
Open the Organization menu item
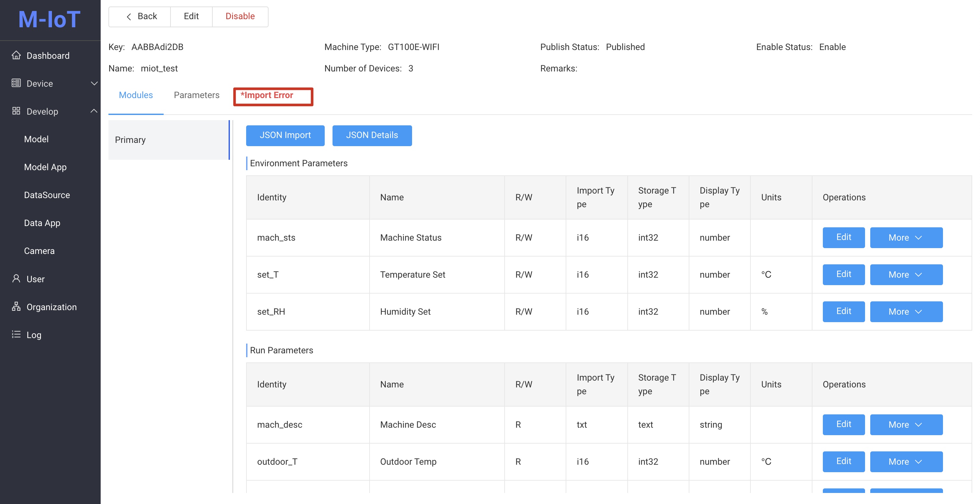[51, 307]
